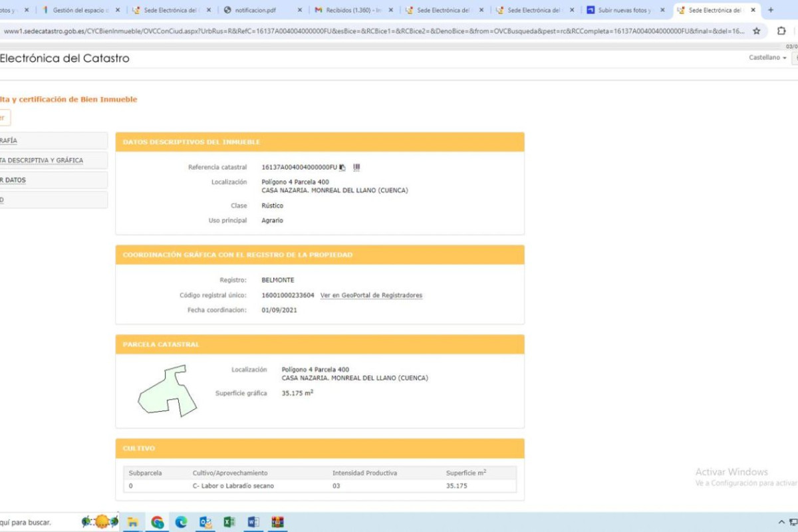Close the Subir nuevas fotos tab
The width and height of the screenshot is (798, 532).
click(662, 10)
